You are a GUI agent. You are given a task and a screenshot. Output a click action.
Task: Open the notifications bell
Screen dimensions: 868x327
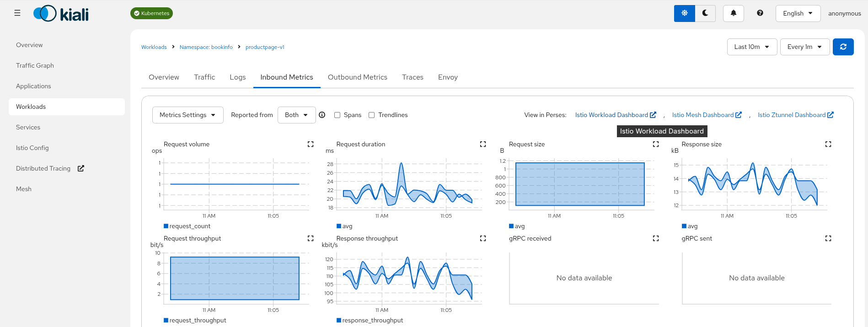coord(733,13)
